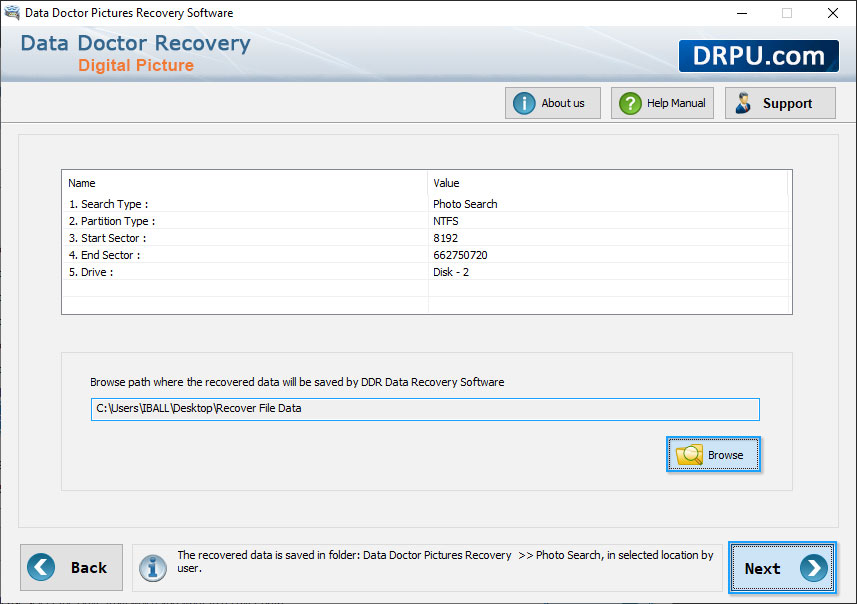Screen dimensions: 857x604
Task: Click the folder magnifier icon on Browse
Action: [x=689, y=455]
